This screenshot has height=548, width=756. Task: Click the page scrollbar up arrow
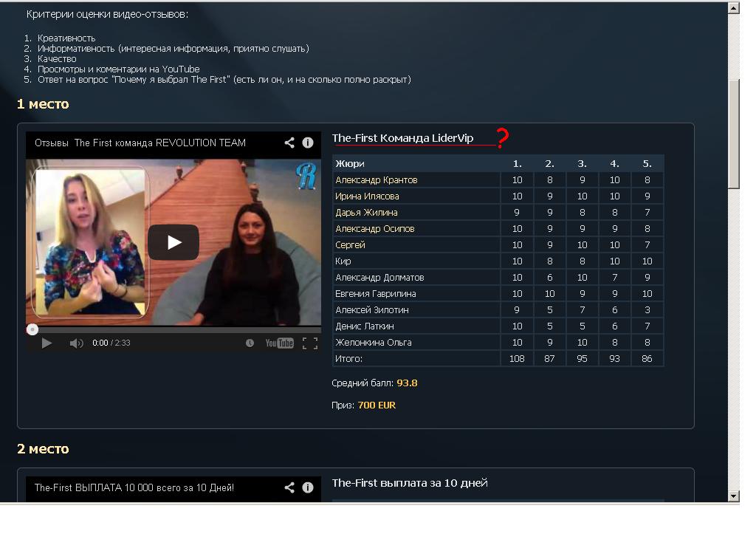(733, 7)
